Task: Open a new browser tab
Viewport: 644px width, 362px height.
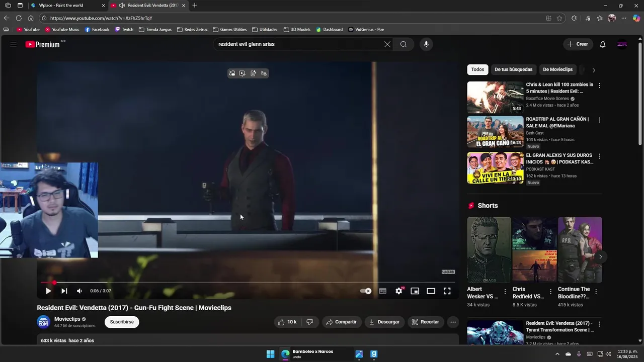Action: [x=195, y=6]
